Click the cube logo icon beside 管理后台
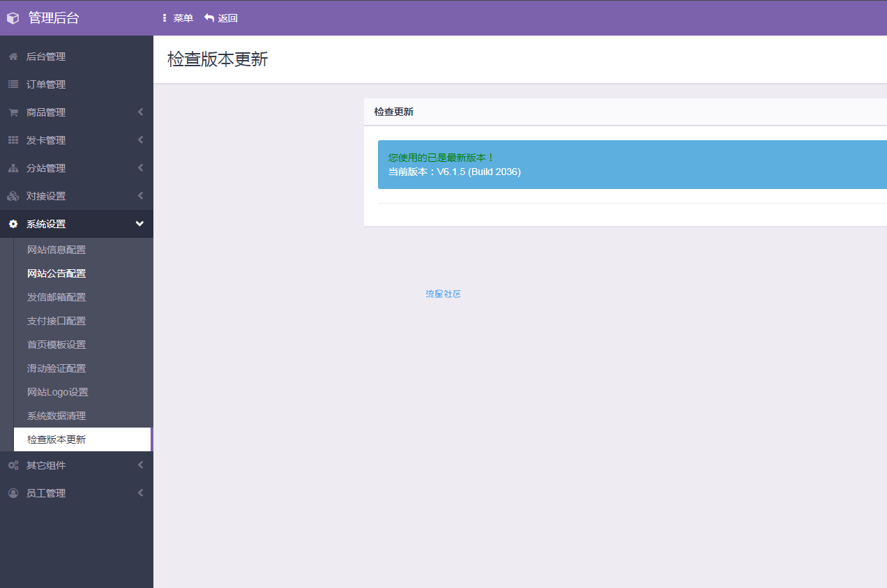The height and width of the screenshot is (588, 887). [13, 19]
